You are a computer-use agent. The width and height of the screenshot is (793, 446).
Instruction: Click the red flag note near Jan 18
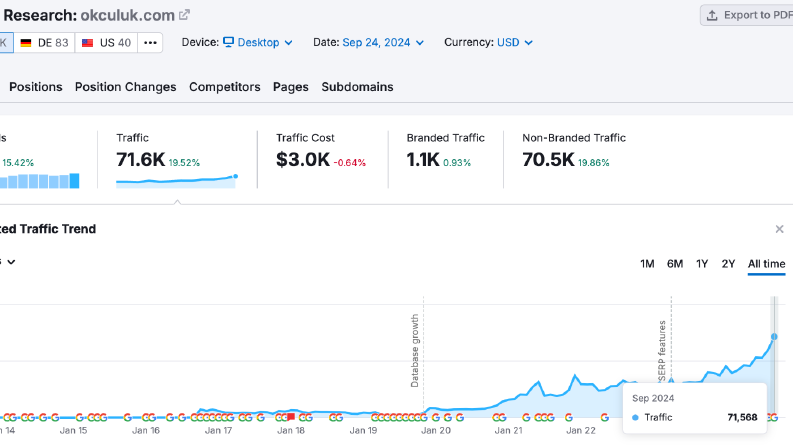click(291, 417)
